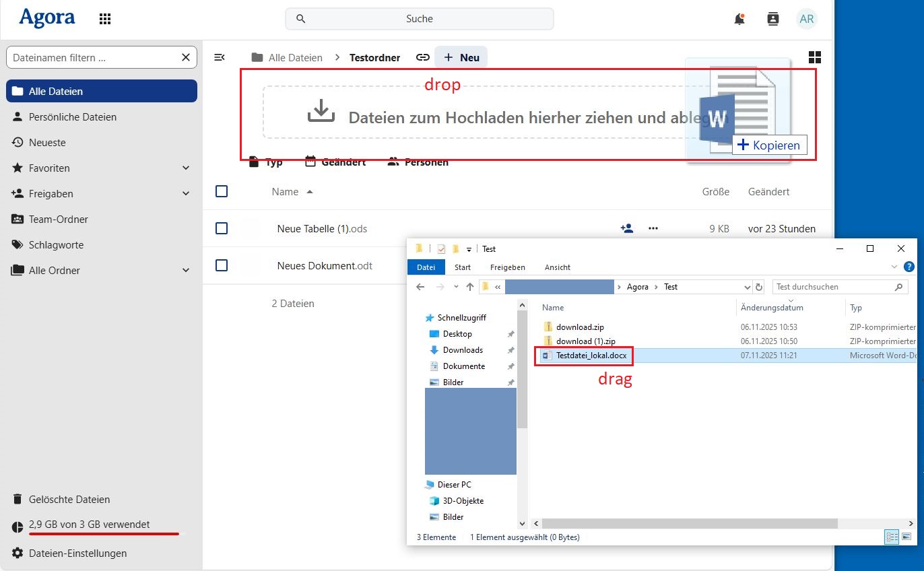Viewport: 924px width, 571px height.
Task: Switch to grid view
Action: coord(815,58)
